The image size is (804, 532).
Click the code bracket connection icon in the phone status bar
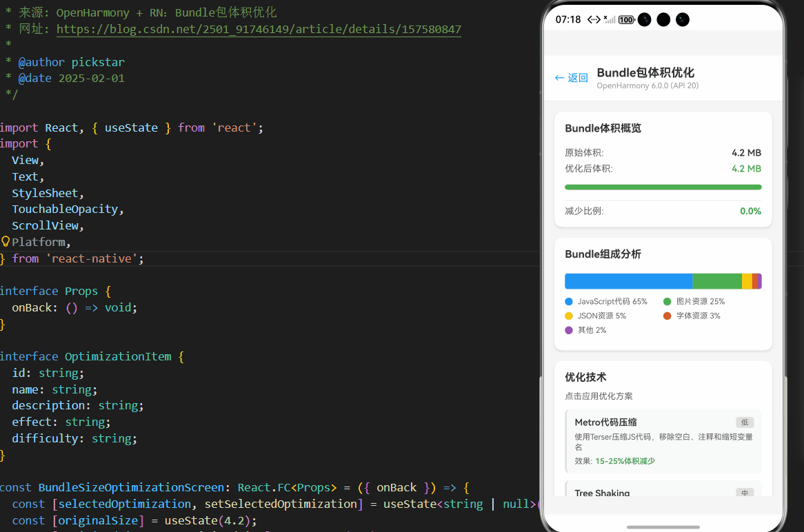[594, 20]
